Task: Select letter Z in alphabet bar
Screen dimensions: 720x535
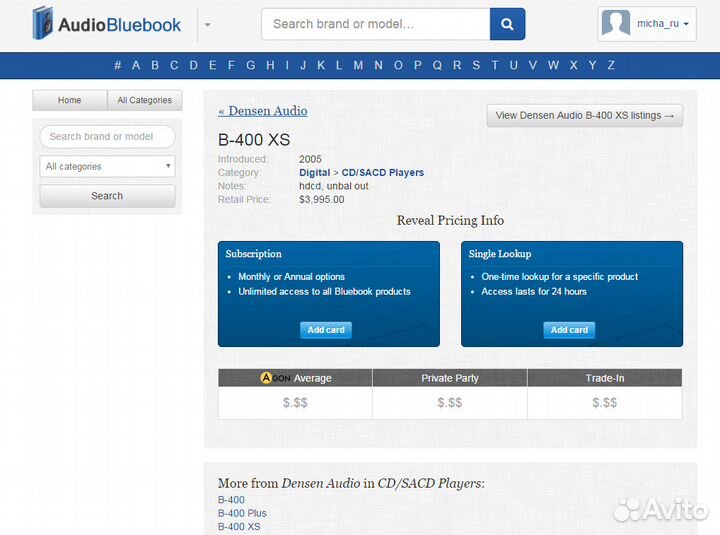Action: click(x=611, y=65)
